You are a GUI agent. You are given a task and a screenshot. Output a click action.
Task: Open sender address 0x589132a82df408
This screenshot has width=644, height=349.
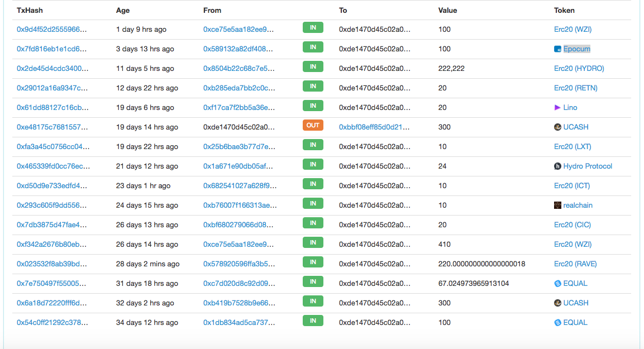[240, 49]
